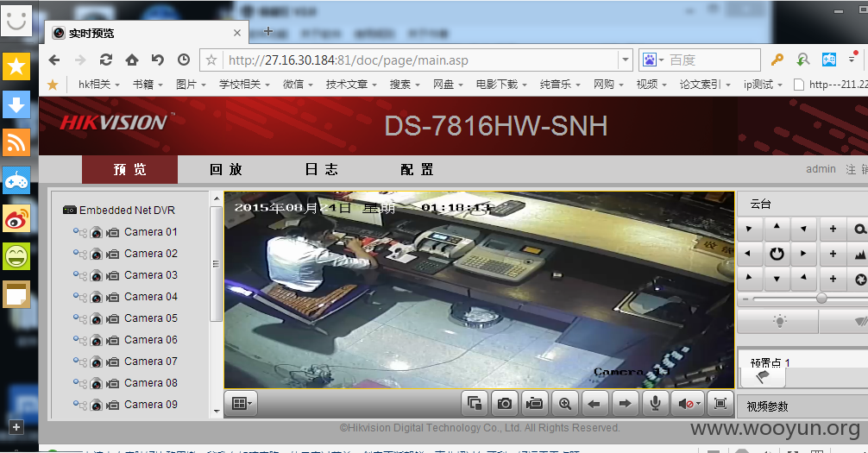
Task: Select Camera 04 in device tree
Action: click(x=151, y=297)
